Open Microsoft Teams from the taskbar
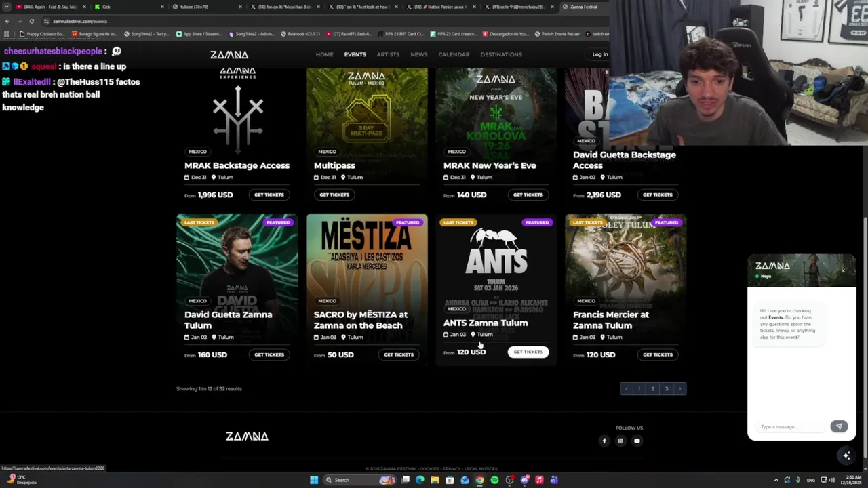The height and width of the screenshot is (488, 868). tap(554, 480)
